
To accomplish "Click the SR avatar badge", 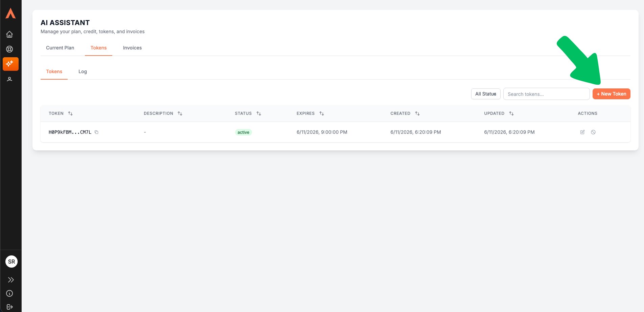I will (x=11, y=262).
